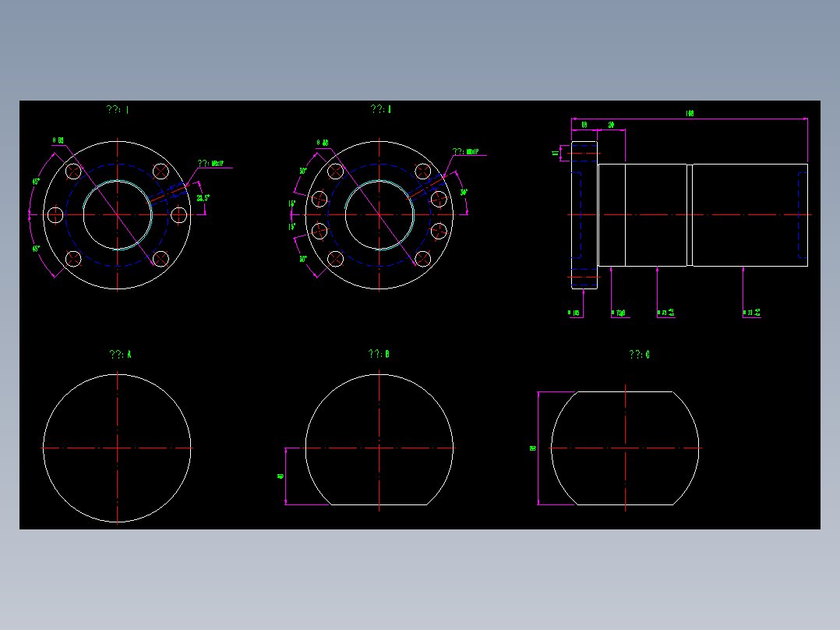Image resolution: width=840 pixels, height=630 pixels.
Task: Select the "60" dimension text in view C
Action: [x=533, y=448]
